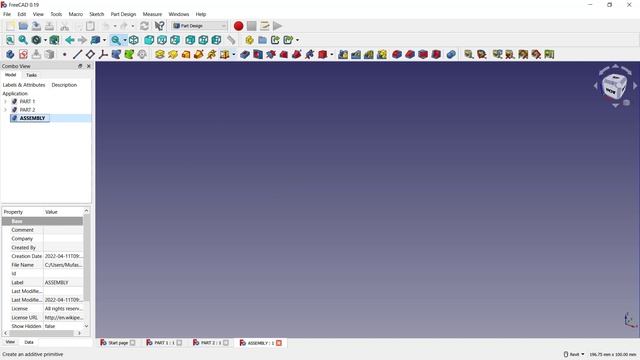The image size is (640, 360).
Task: Create a datum line
Action: point(78,54)
